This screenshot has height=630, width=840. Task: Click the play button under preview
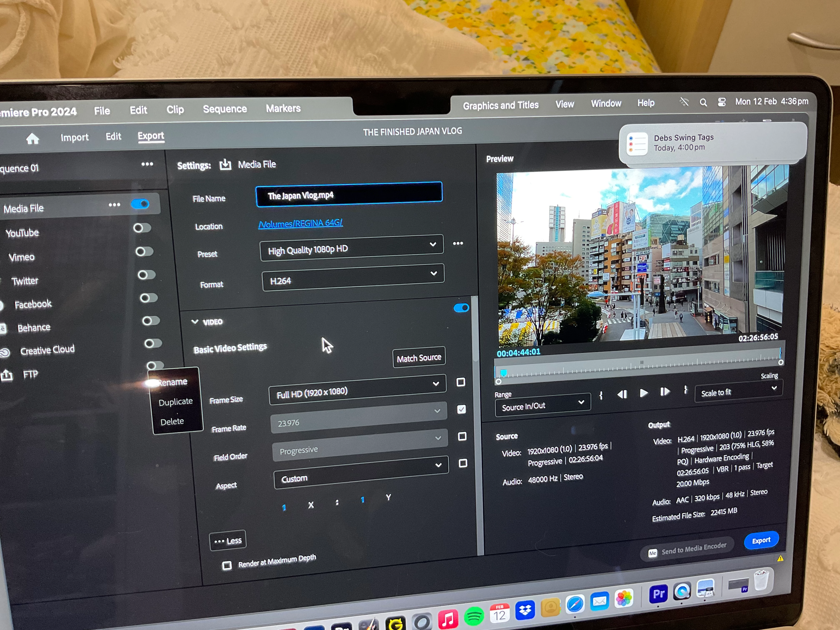643,393
